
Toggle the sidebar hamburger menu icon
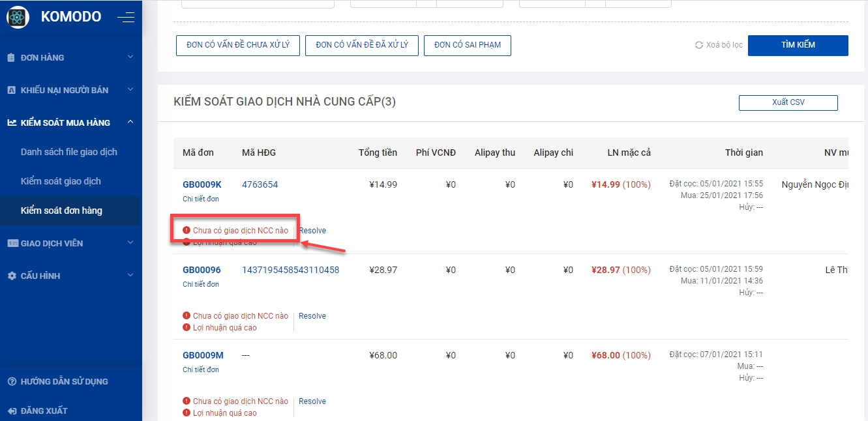click(x=126, y=18)
